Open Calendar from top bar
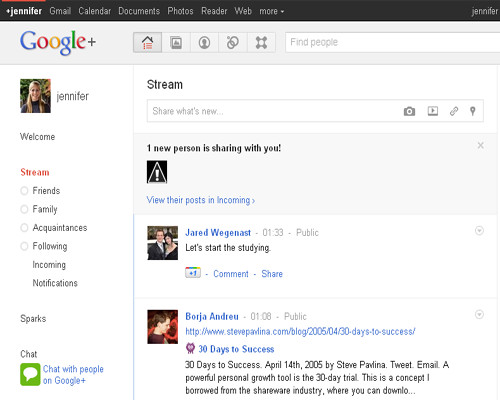 coord(95,11)
